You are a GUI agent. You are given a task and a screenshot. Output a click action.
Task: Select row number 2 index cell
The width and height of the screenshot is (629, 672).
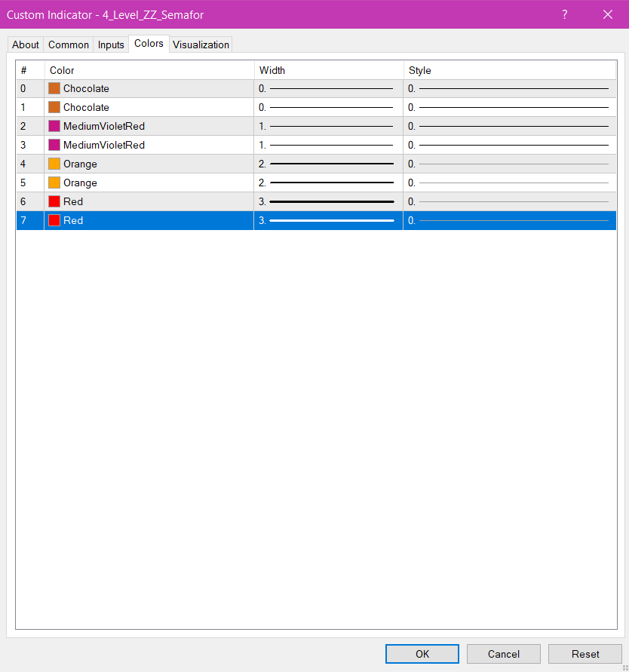click(x=30, y=126)
